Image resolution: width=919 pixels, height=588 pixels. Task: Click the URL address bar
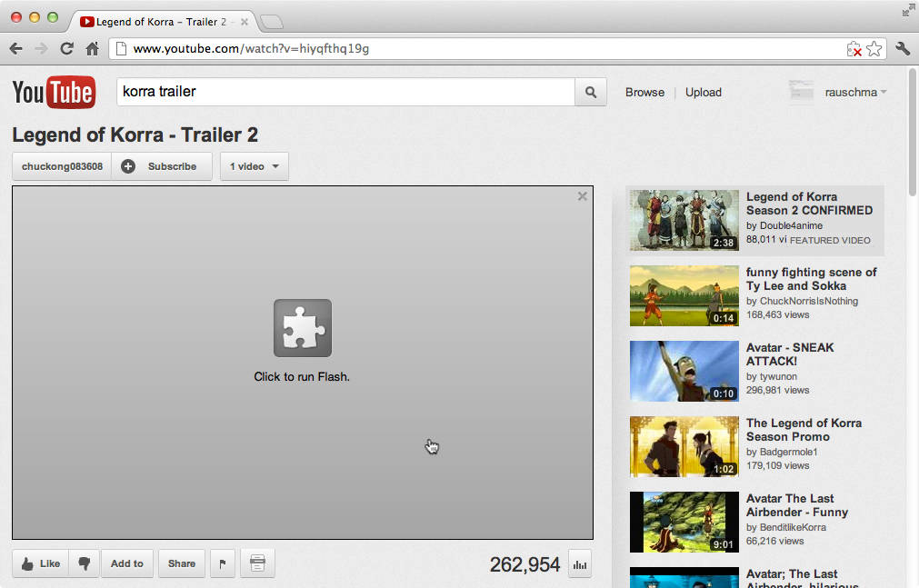coord(481,49)
